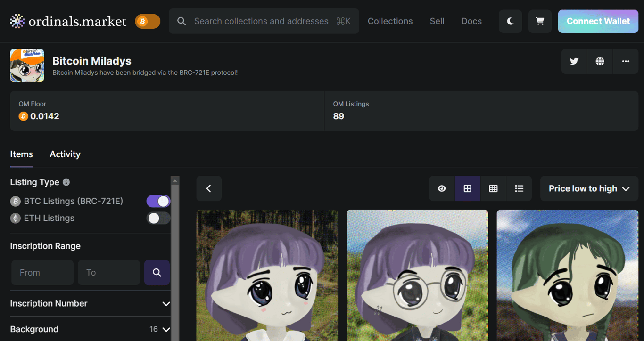Viewport: 644px width, 341px height.
Task: Select the small grid view
Action: 493,188
